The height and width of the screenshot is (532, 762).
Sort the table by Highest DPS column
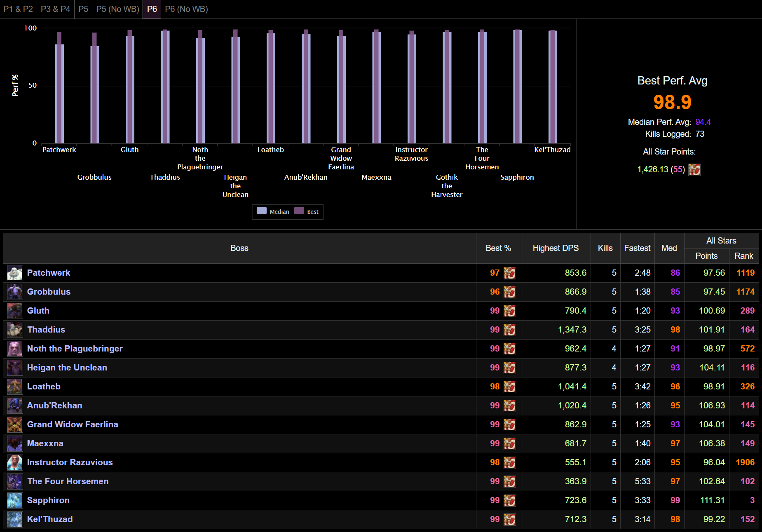click(x=555, y=248)
